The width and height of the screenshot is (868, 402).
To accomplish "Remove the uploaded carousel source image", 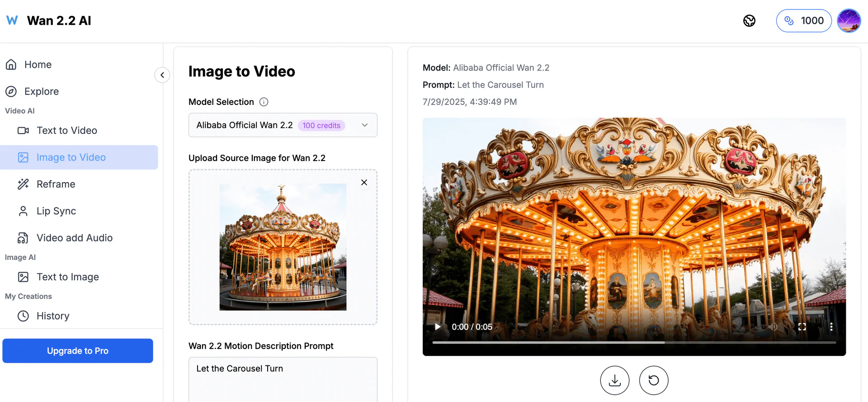I will point(364,183).
